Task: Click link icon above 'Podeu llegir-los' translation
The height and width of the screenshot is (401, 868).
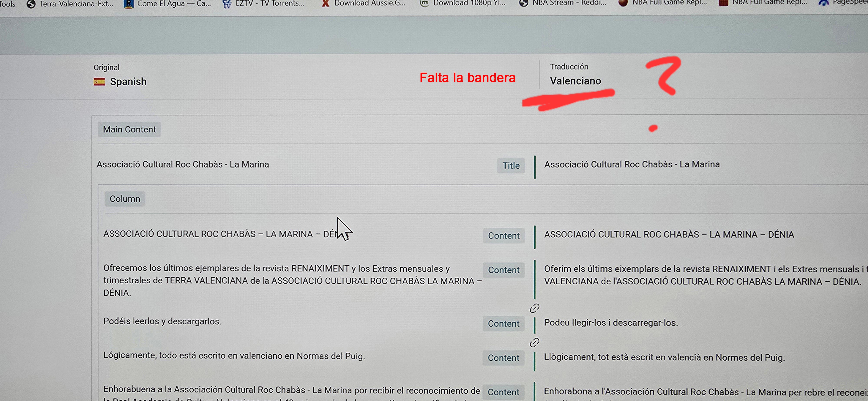Action: pyautogui.click(x=534, y=308)
